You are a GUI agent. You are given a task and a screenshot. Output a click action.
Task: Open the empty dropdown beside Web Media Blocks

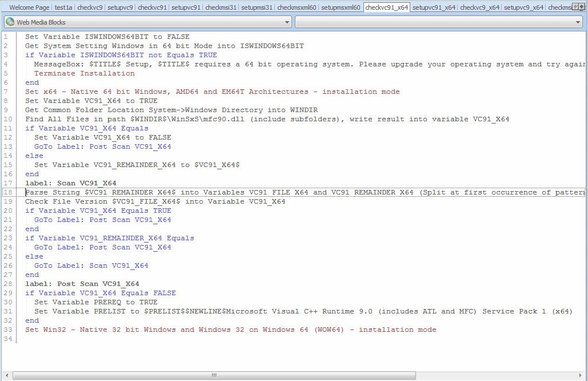tap(439, 22)
